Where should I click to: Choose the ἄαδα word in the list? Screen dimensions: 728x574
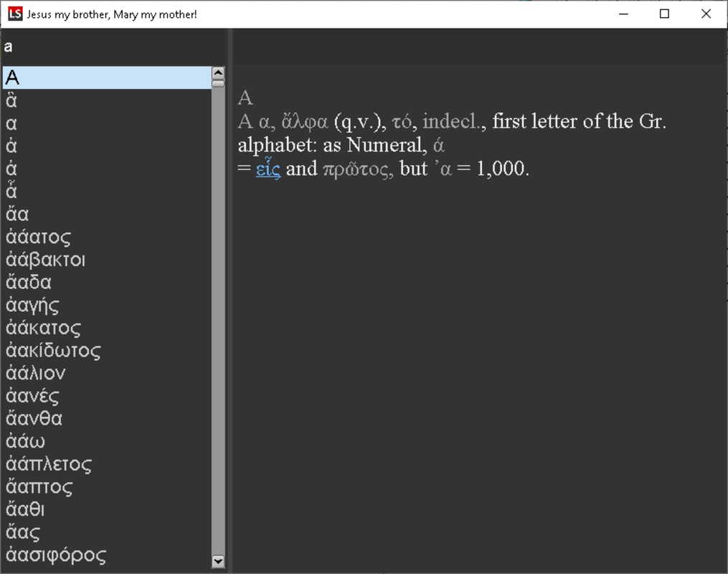coord(107,283)
